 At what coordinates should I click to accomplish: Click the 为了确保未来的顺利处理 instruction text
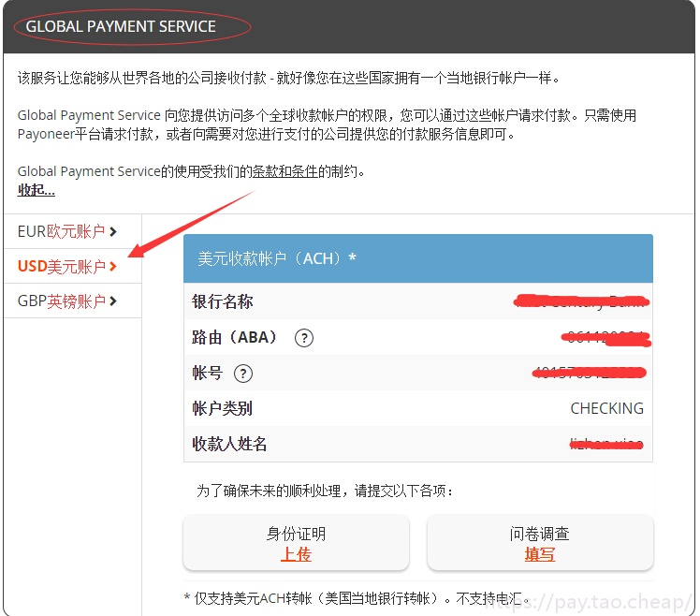[325, 491]
